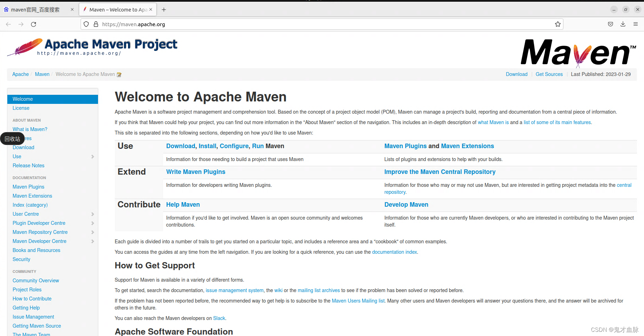The height and width of the screenshot is (336, 644).
Task: Click the top-right Download link
Action: coord(517,74)
